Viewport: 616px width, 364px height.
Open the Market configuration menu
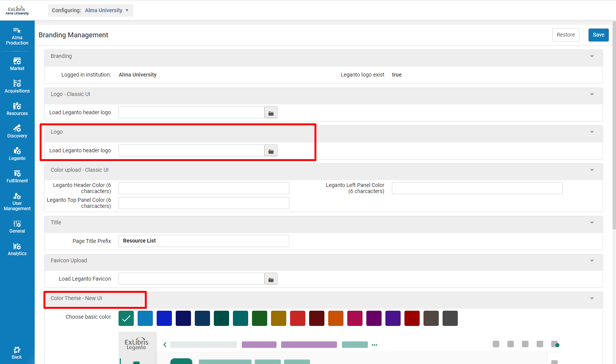coord(17,64)
